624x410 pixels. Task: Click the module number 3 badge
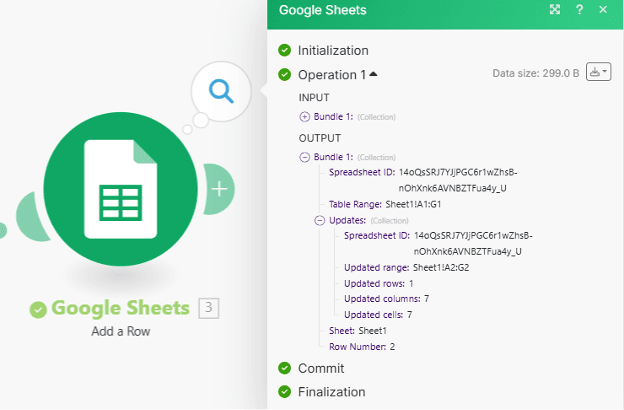click(x=208, y=308)
